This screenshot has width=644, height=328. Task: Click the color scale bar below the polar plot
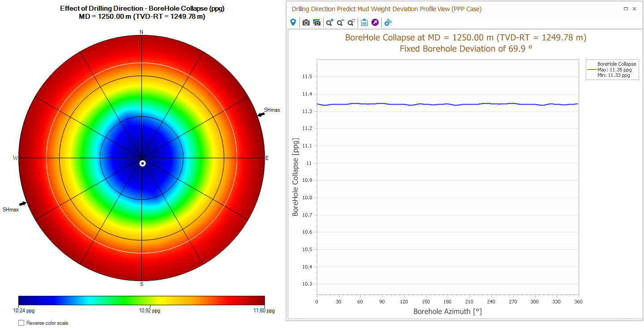[x=141, y=300]
